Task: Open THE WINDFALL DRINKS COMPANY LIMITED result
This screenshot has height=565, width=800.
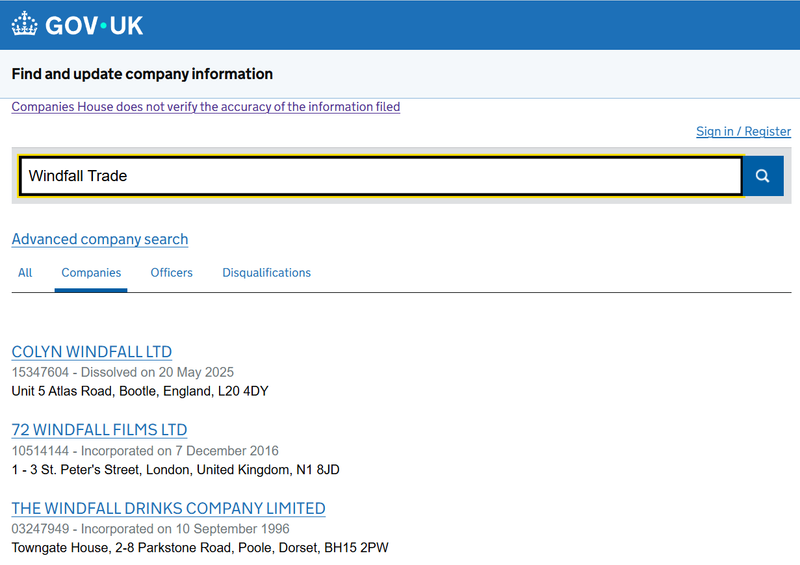Action: (x=168, y=509)
